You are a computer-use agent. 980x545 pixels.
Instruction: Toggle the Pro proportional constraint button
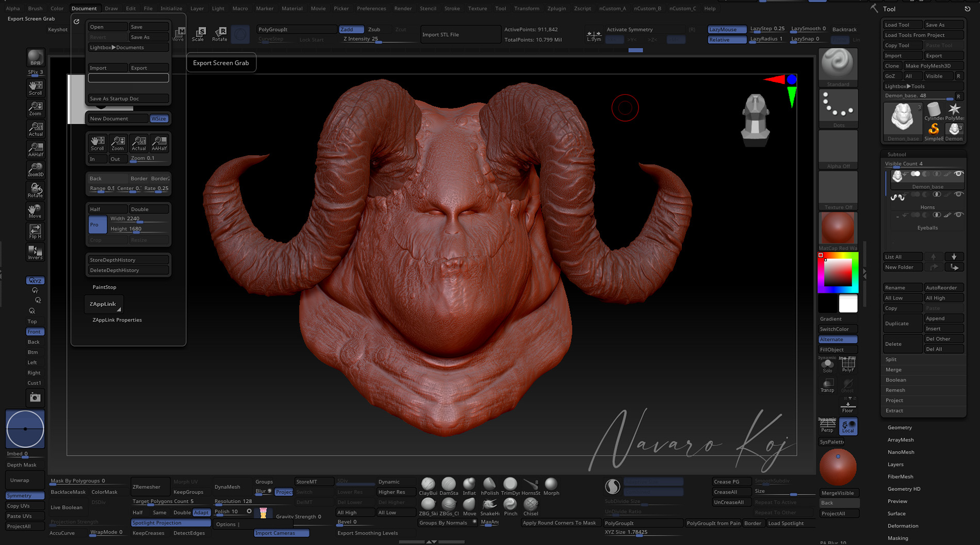(x=97, y=224)
